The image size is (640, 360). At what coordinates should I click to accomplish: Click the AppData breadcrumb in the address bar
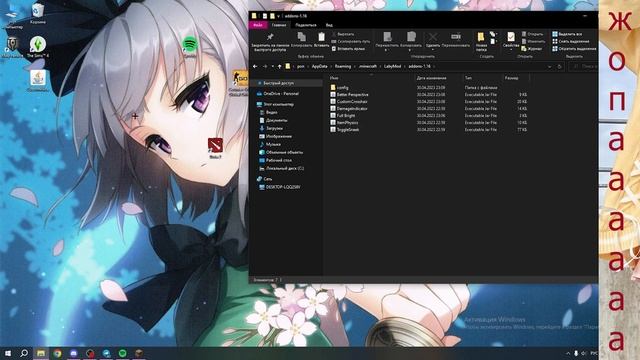(320, 66)
